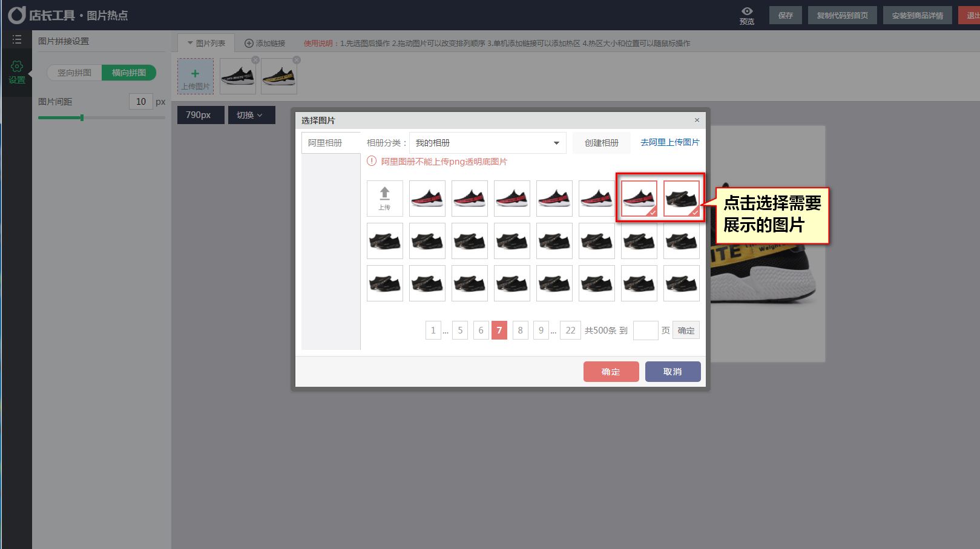Open the settings gear in sidebar
Screen dimensions: 980x549
click(17, 67)
